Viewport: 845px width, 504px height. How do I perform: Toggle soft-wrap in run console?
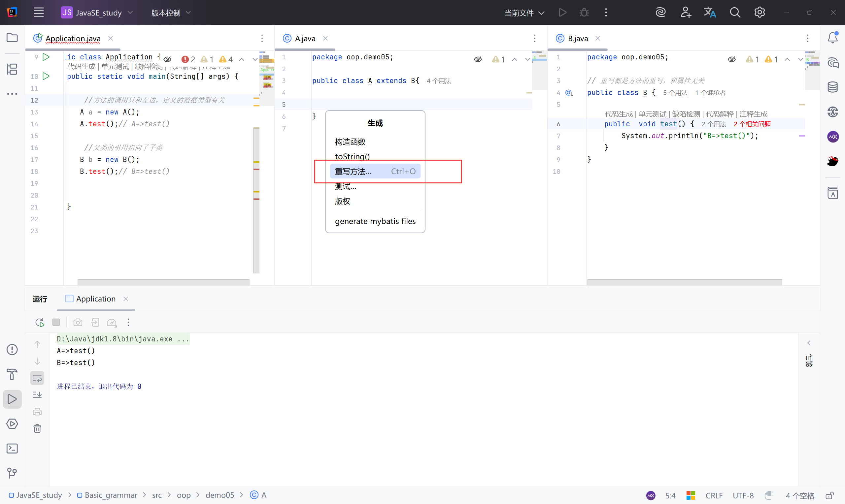point(37,378)
